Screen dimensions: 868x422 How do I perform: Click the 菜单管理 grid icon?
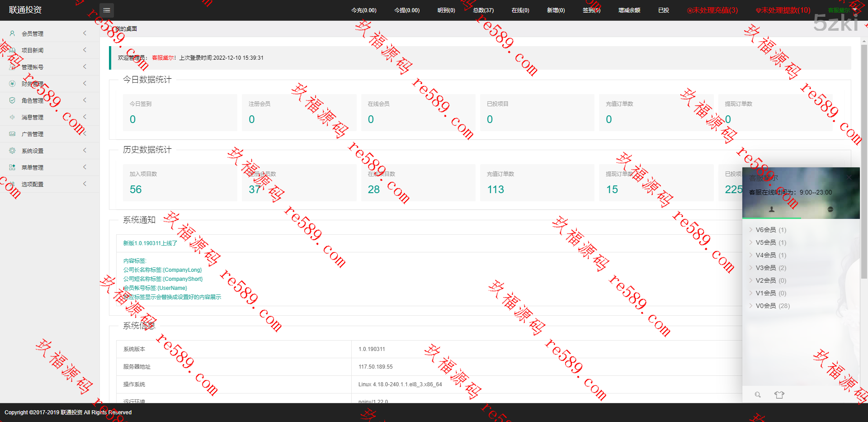[12, 167]
